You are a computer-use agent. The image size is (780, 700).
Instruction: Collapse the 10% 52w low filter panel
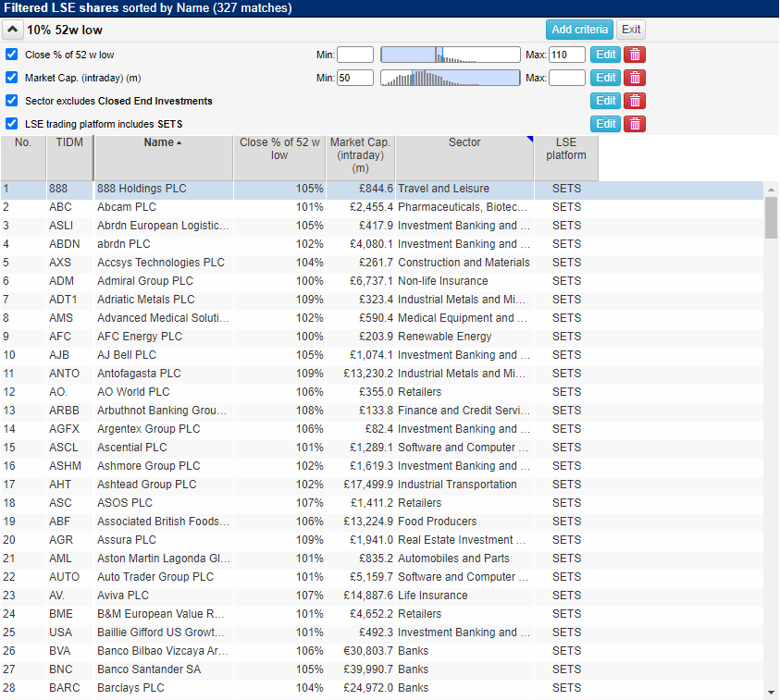click(12, 30)
